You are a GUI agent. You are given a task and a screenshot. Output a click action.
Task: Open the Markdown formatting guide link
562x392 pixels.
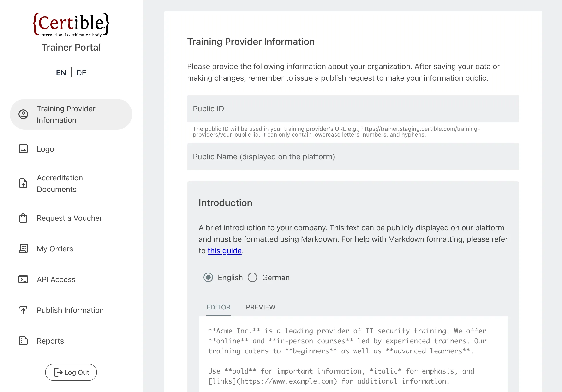click(224, 250)
